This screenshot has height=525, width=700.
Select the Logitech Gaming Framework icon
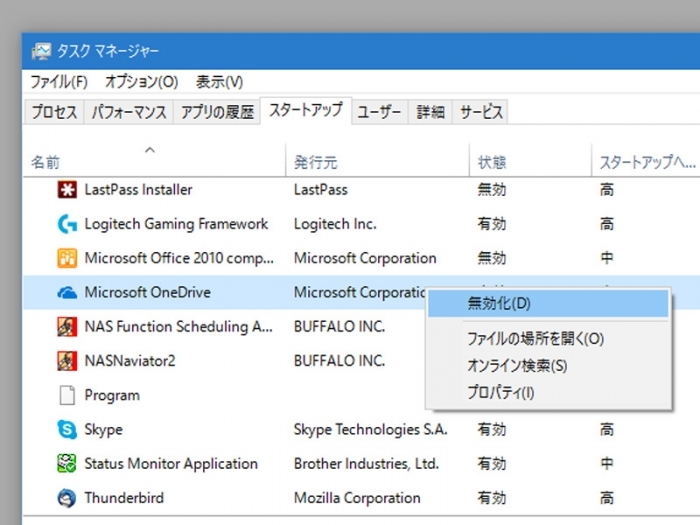[67, 224]
